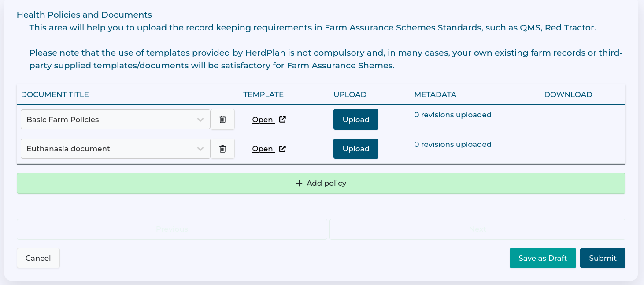Submit the health policies form
This screenshot has height=285, width=644.
point(602,258)
